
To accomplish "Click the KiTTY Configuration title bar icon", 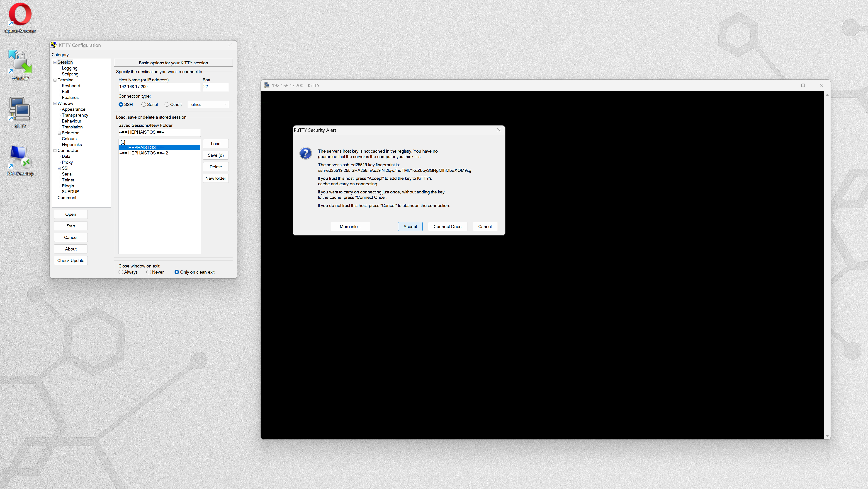I will pos(54,45).
